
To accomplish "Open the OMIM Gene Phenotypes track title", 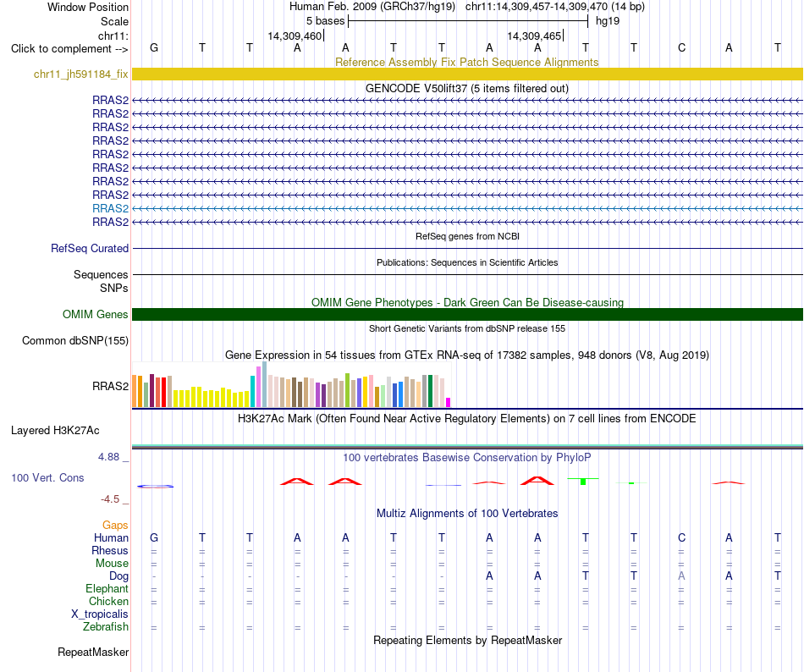I will [467, 302].
